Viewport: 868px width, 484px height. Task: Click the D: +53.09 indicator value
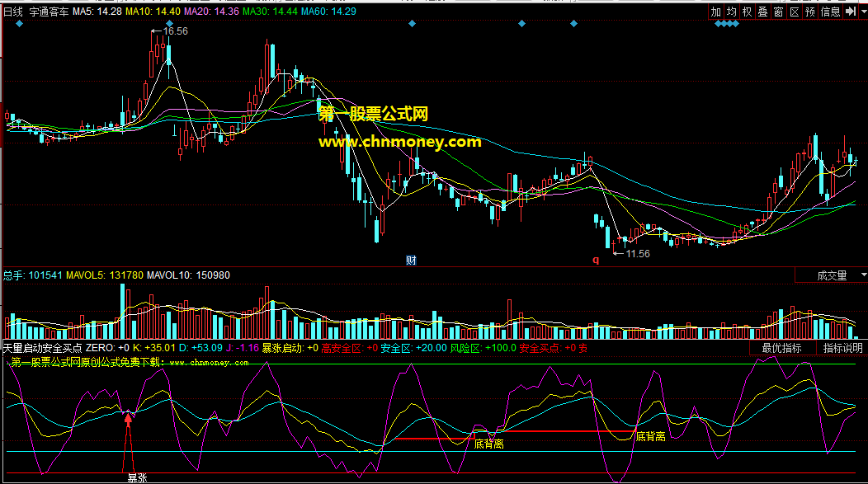[x=200, y=348]
